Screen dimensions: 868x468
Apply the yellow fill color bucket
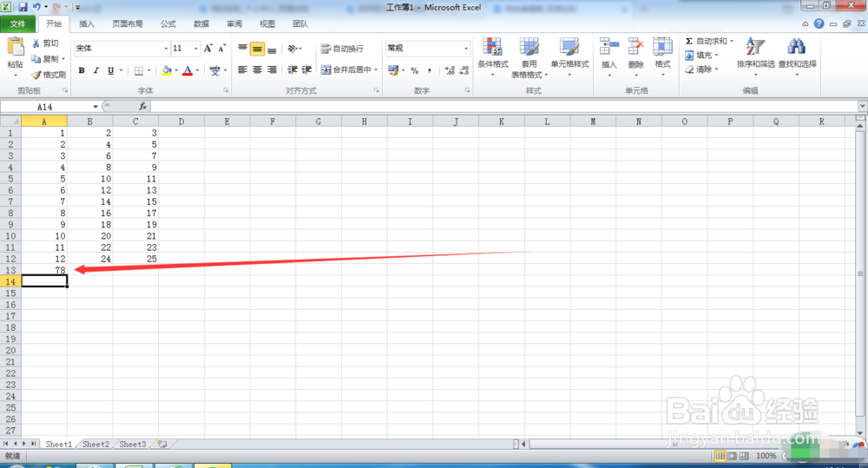coord(166,70)
